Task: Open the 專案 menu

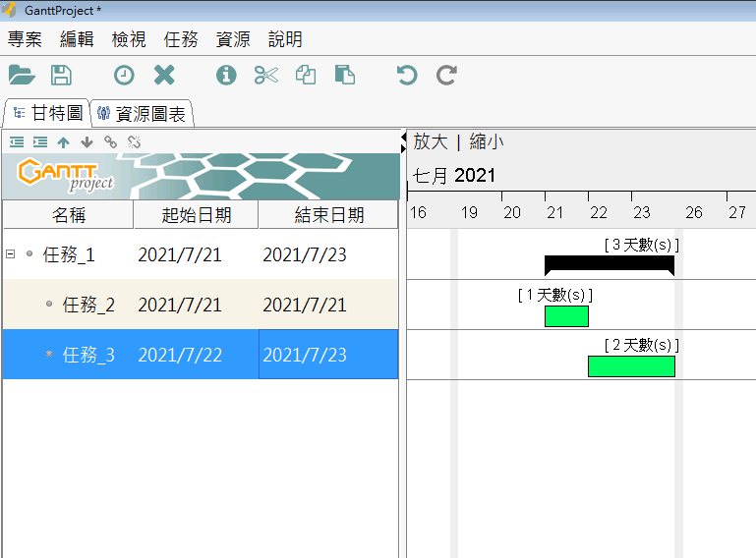Action: pyautogui.click(x=25, y=39)
